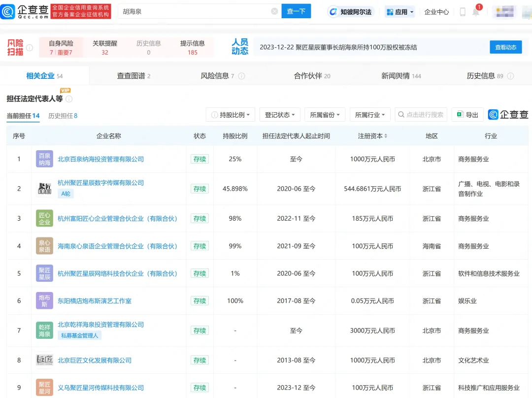532x398 pixels.
Task: Click the info icon beside 担任法定代表人等
Action: tap(69, 99)
